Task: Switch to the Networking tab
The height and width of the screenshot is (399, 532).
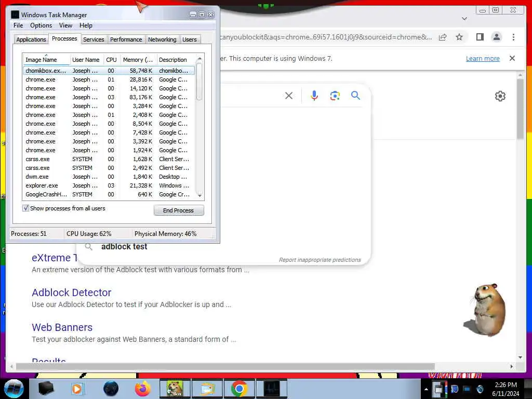Action: (162, 39)
